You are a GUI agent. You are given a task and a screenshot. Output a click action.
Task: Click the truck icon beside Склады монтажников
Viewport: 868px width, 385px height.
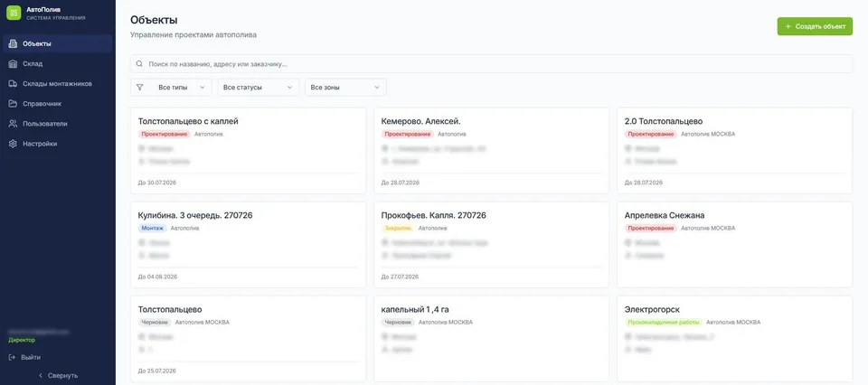point(13,83)
